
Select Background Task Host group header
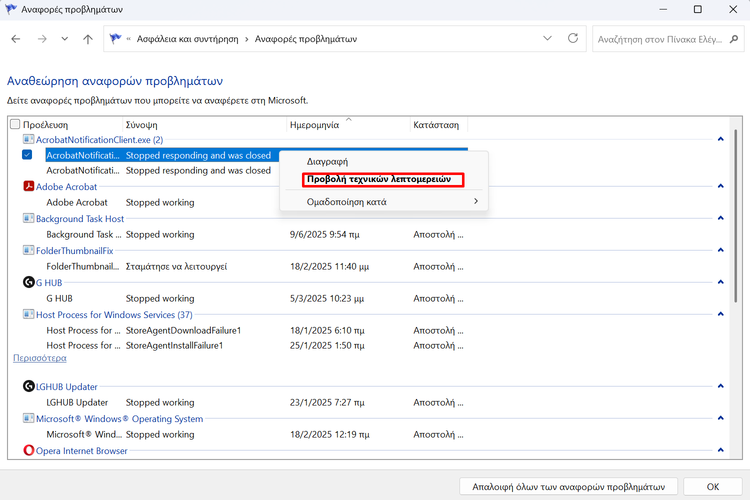80,219
